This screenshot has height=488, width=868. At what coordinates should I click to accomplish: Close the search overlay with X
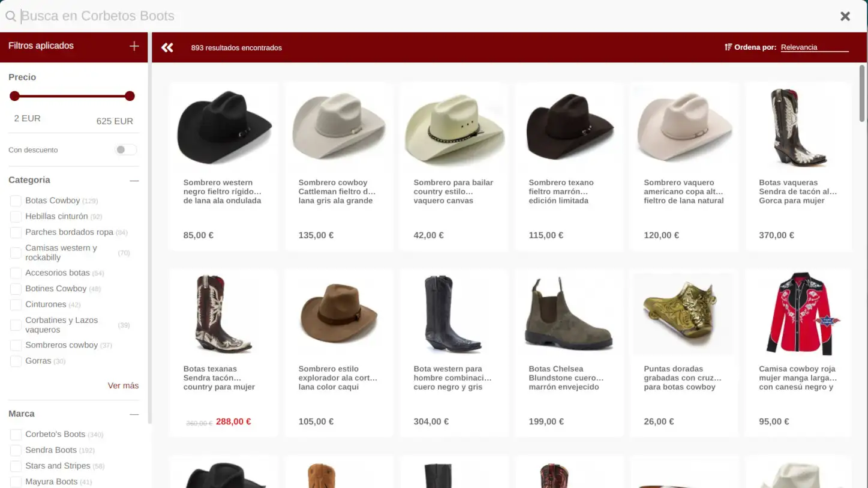845,16
